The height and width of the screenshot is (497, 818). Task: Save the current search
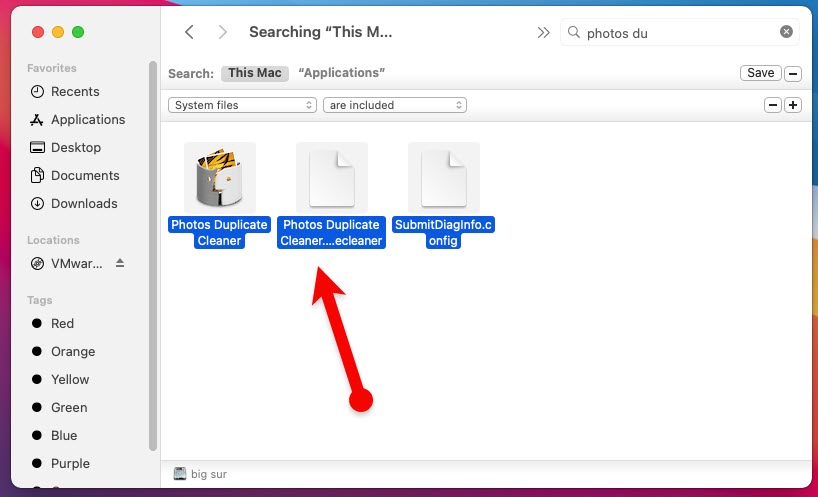[760, 73]
